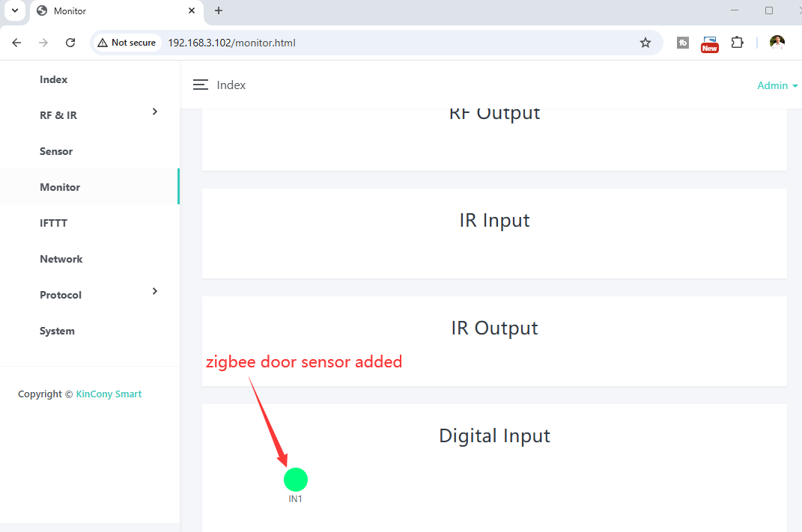Open the Sensor page in sidebar
The image size is (802, 532).
(x=56, y=151)
